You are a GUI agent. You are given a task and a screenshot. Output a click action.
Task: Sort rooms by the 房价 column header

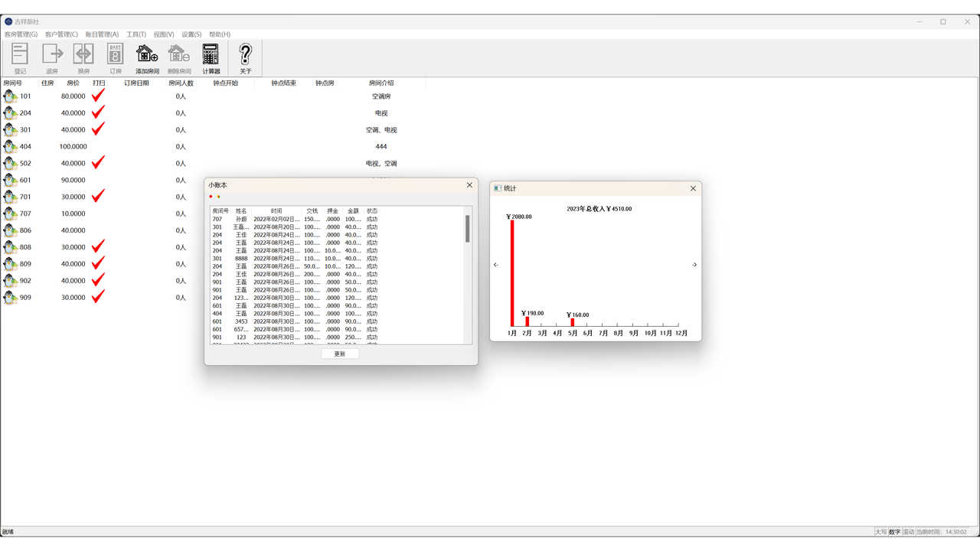coord(73,83)
